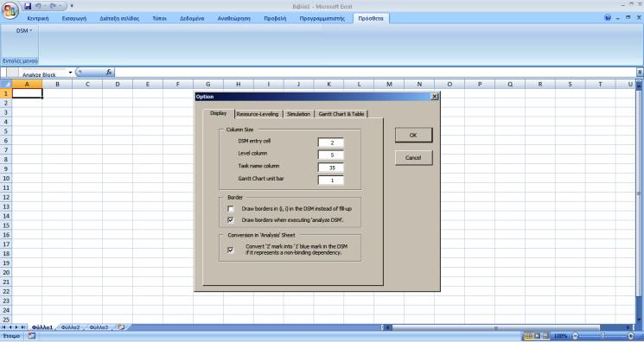Confirm the Option dialog with OK

[x=413, y=135]
